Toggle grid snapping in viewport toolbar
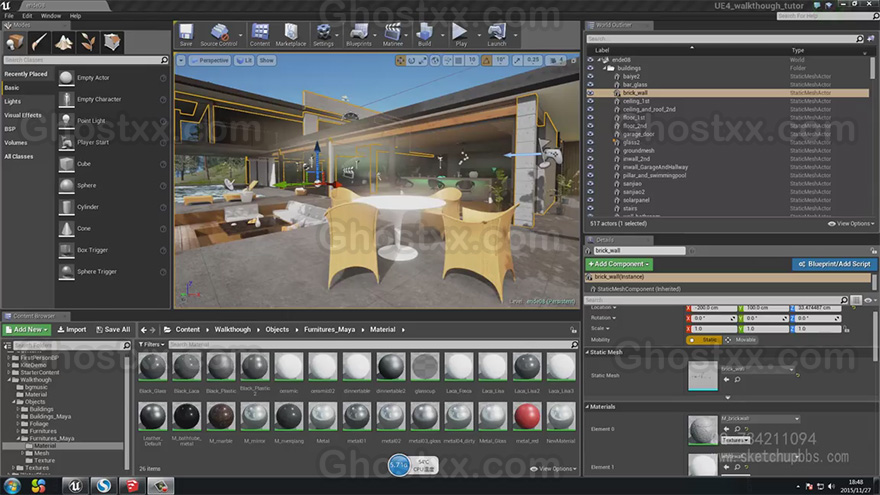880x495 pixels. coord(459,61)
